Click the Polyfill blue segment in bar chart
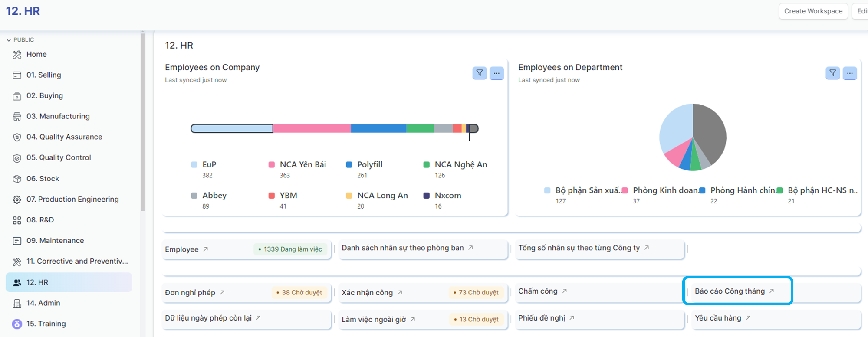The width and height of the screenshot is (868, 337). 378,128
